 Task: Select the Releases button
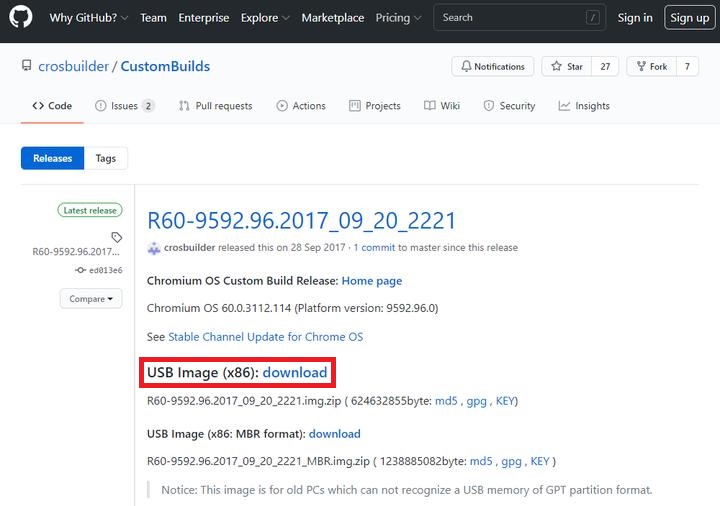(x=52, y=158)
